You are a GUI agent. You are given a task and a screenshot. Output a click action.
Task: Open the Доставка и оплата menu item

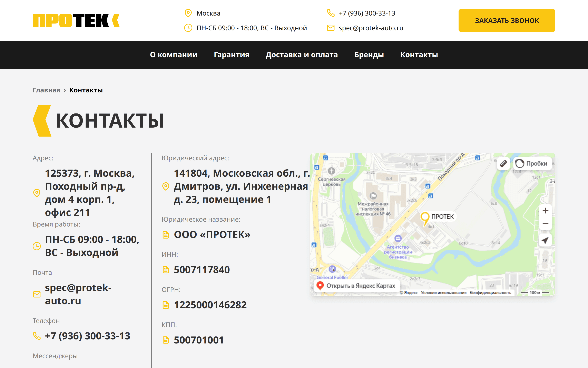302,55
